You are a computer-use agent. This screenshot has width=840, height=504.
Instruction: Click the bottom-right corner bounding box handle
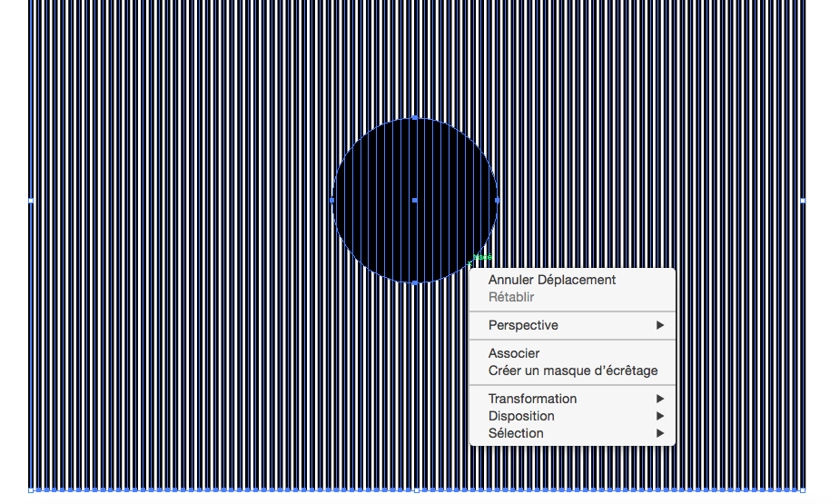tap(803, 490)
